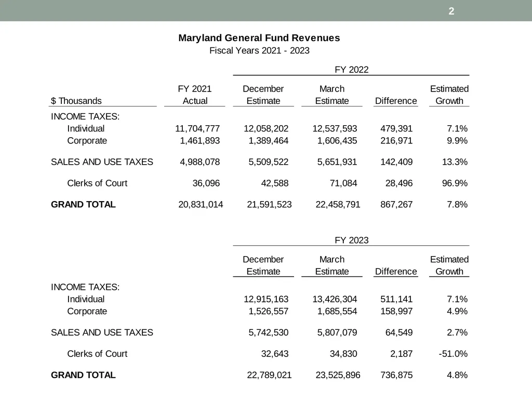Select the difference value 479,391
This screenshot has height=399, width=532.
tap(396, 129)
